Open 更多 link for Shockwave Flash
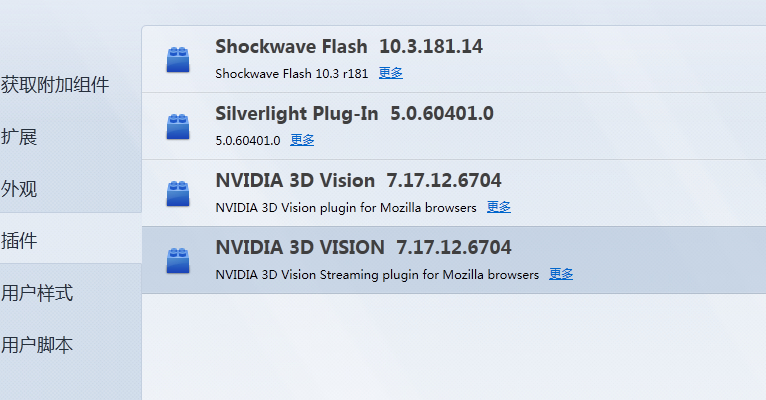Image resolution: width=766 pixels, height=400 pixels. (391, 73)
